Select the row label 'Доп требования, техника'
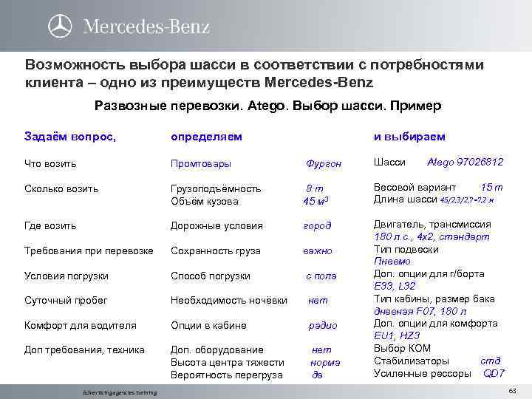532x399 pixels. [x=84, y=349]
